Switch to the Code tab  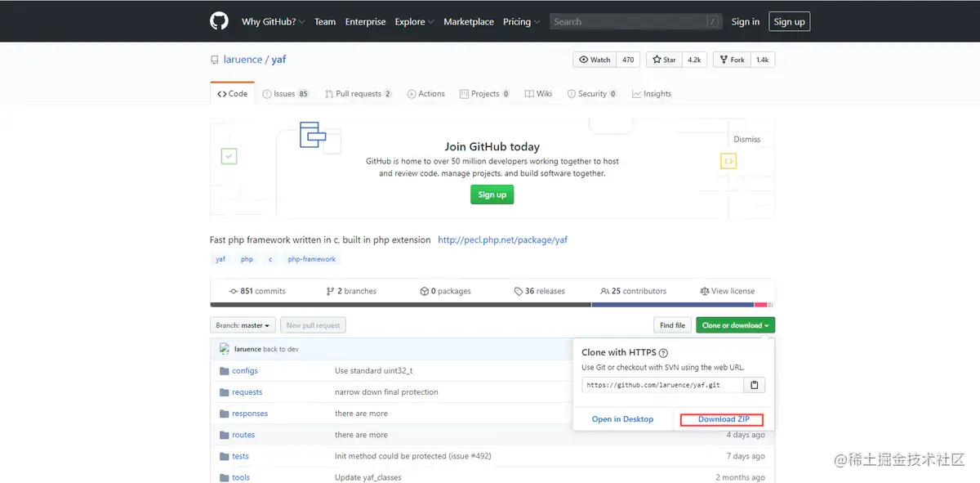tap(233, 94)
